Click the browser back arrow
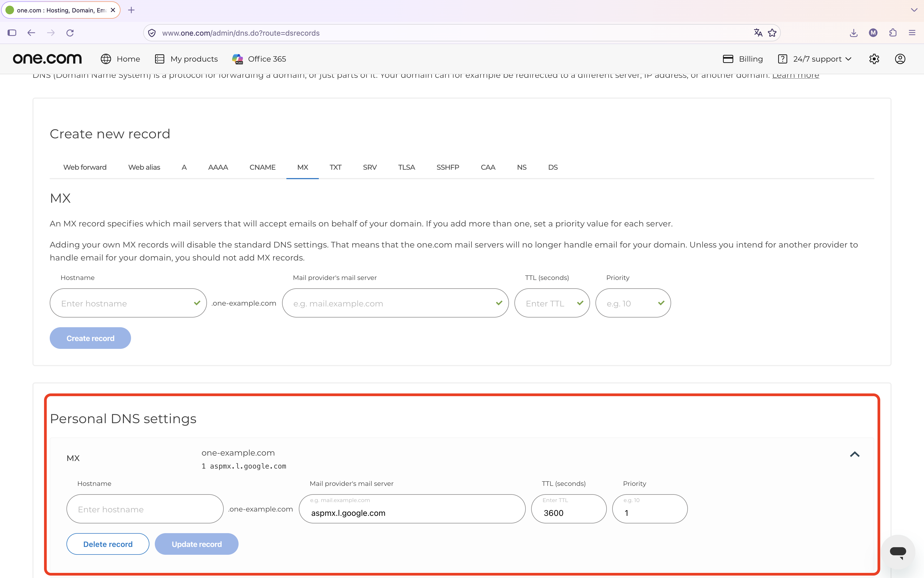924x578 pixels. [31, 33]
